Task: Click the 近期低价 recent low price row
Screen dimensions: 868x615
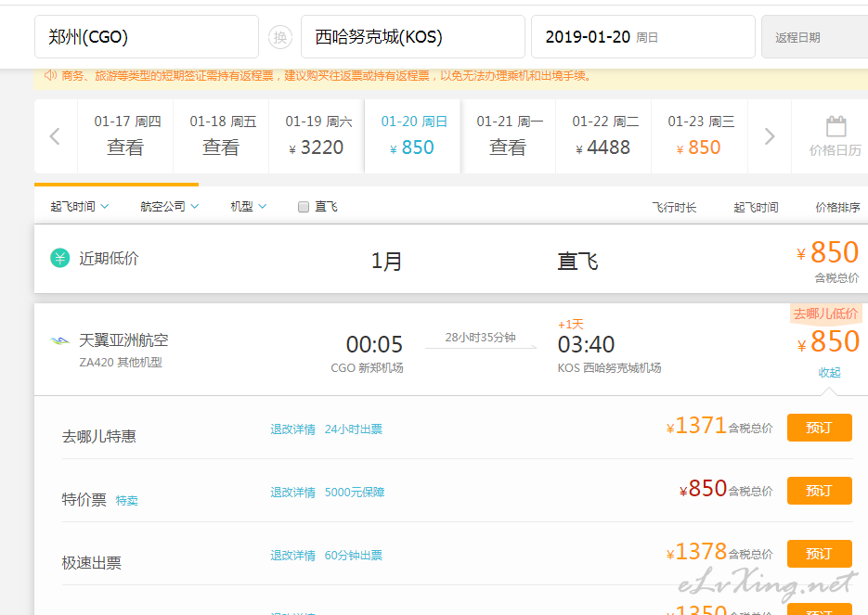Action: 451,259
